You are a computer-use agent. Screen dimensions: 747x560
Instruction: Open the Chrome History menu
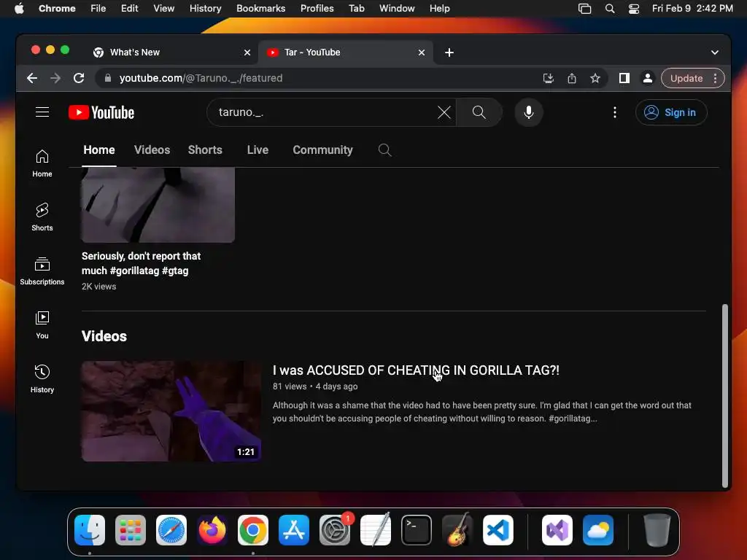[x=205, y=9]
